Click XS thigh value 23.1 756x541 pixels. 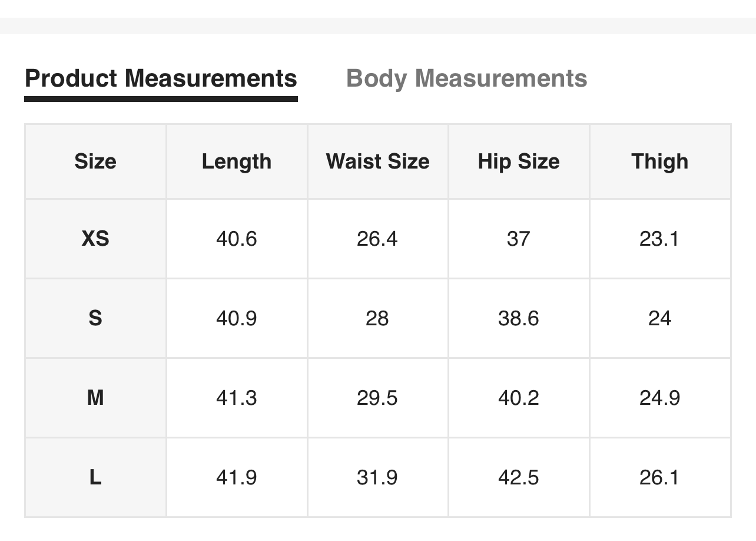(x=659, y=239)
